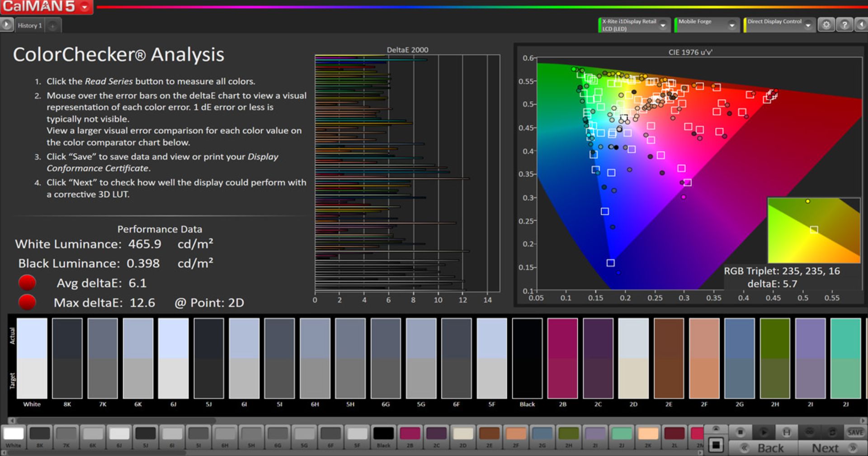Click the read single bracket icon
Image resolution: width=868 pixels, height=456 pixels.
[x=787, y=432]
